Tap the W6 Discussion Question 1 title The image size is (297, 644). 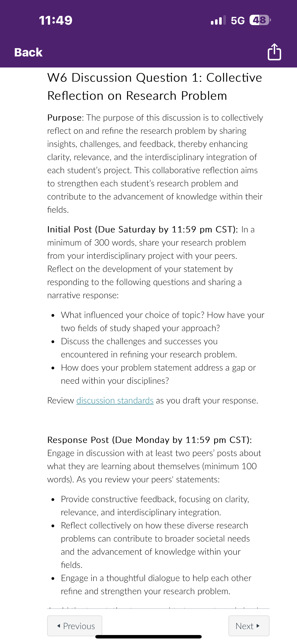click(155, 87)
